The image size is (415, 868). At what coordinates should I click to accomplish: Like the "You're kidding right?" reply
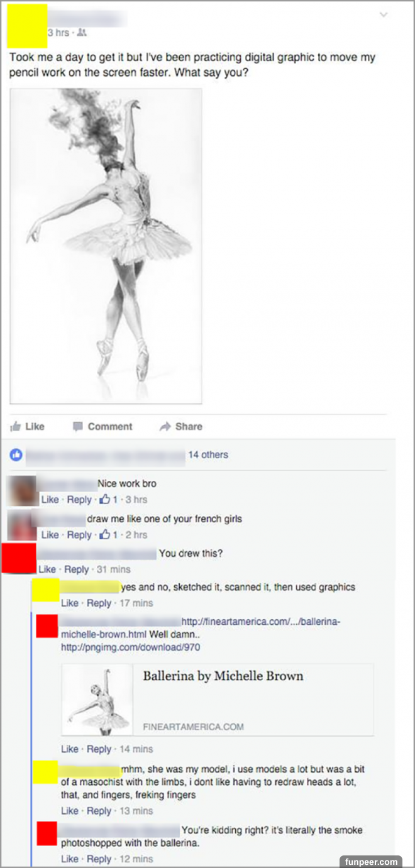click(x=70, y=859)
